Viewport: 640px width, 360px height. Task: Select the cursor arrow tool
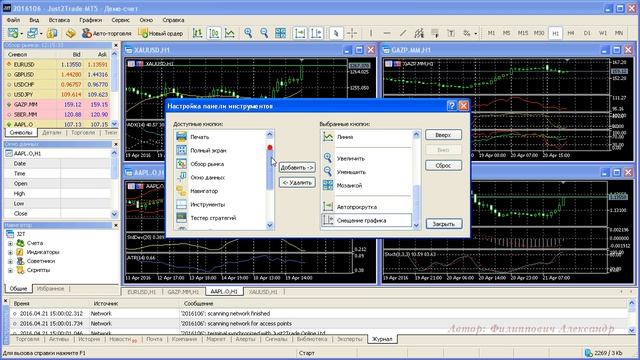click(336, 33)
